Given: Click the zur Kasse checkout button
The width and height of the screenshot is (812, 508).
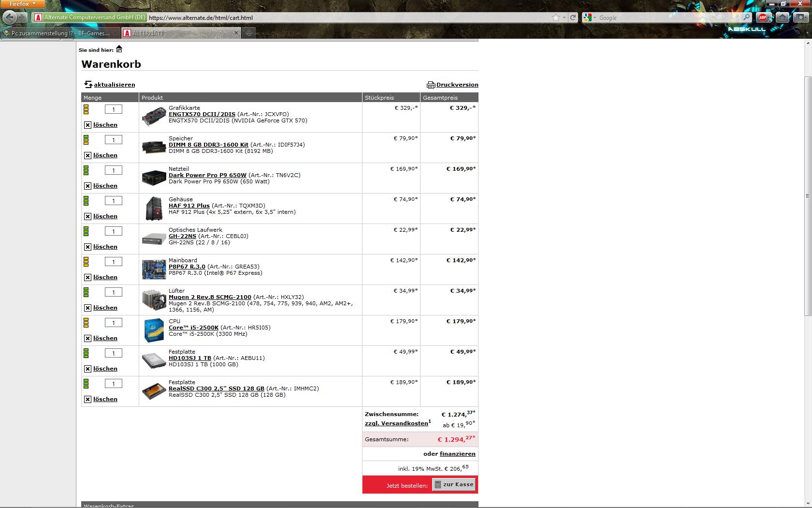Looking at the screenshot, I should click(x=454, y=484).
